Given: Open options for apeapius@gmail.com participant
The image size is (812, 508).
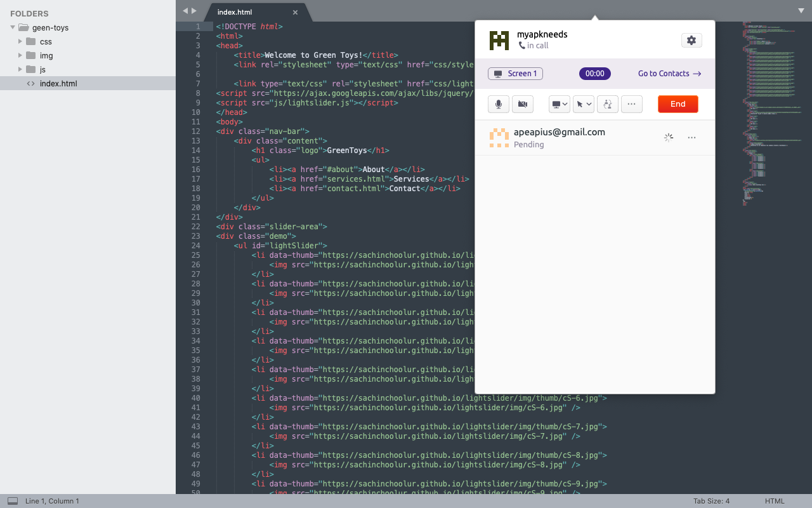Looking at the screenshot, I should point(691,137).
